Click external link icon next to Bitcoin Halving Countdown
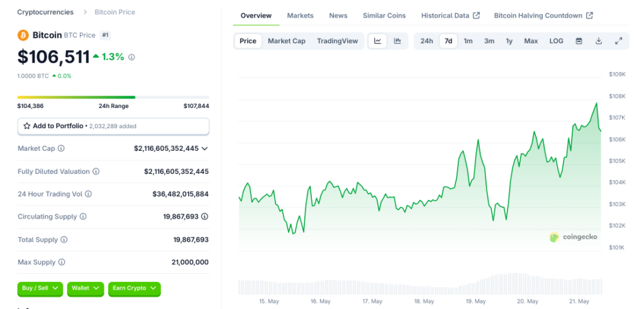This screenshot has width=644, height=309. [589, 16]
